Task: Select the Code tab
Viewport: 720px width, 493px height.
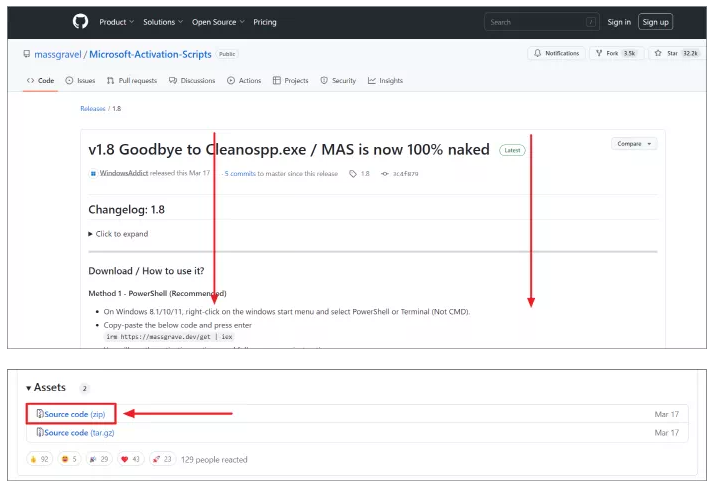Action: tap(40, 80)
